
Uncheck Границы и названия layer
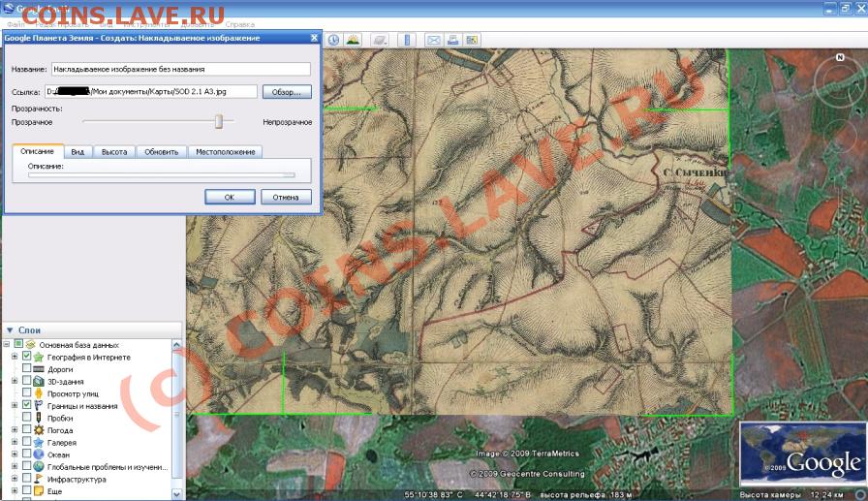click(26, 405)
